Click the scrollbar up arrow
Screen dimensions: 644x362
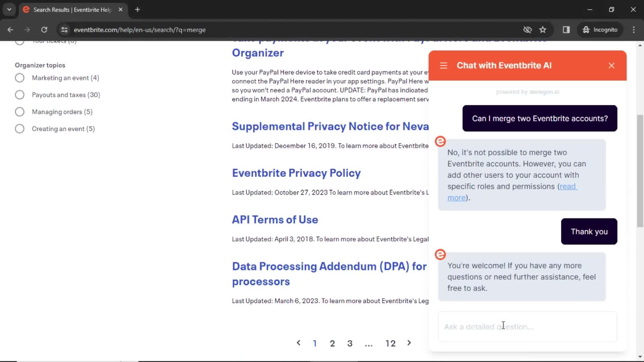coord(640,45)
